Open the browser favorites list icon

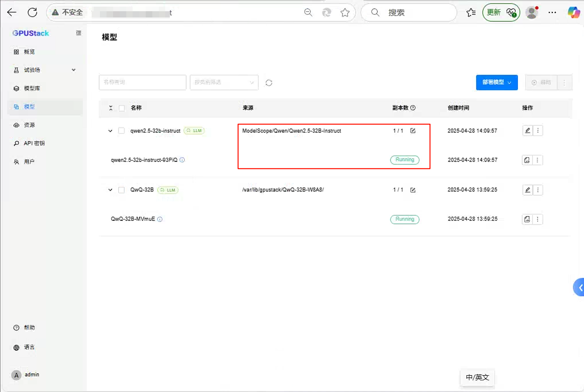point(471,13)
